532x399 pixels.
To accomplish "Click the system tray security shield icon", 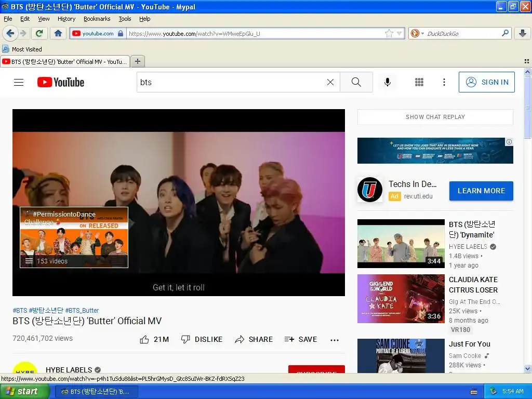I will pyautogui.click(x=494, y=391).
